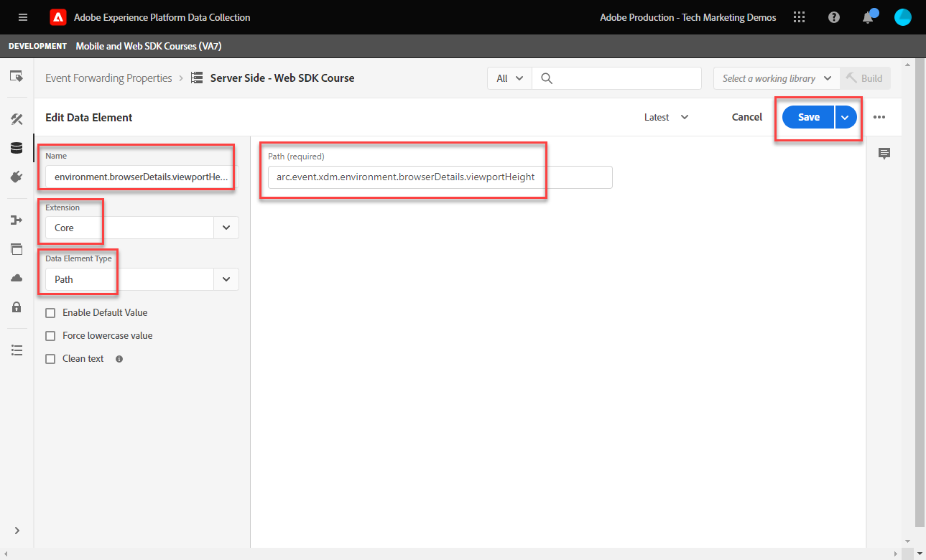Open the Latest revision dropdown

click(666, 117)
